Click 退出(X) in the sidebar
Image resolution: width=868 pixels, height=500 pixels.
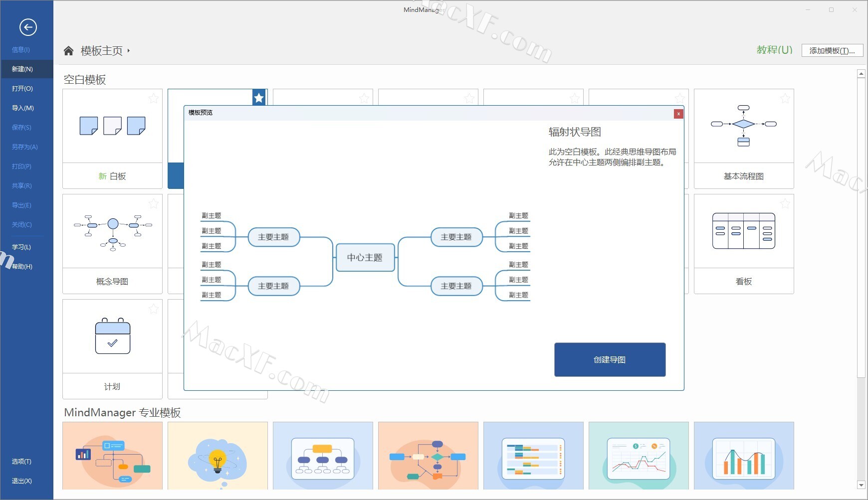coord(21,481)
